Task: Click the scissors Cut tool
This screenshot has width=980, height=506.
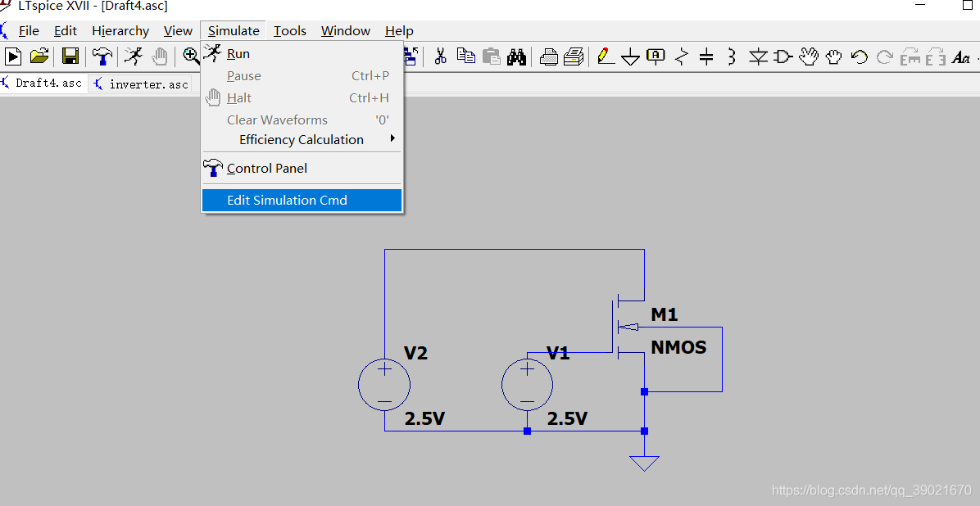Action: 441,56
